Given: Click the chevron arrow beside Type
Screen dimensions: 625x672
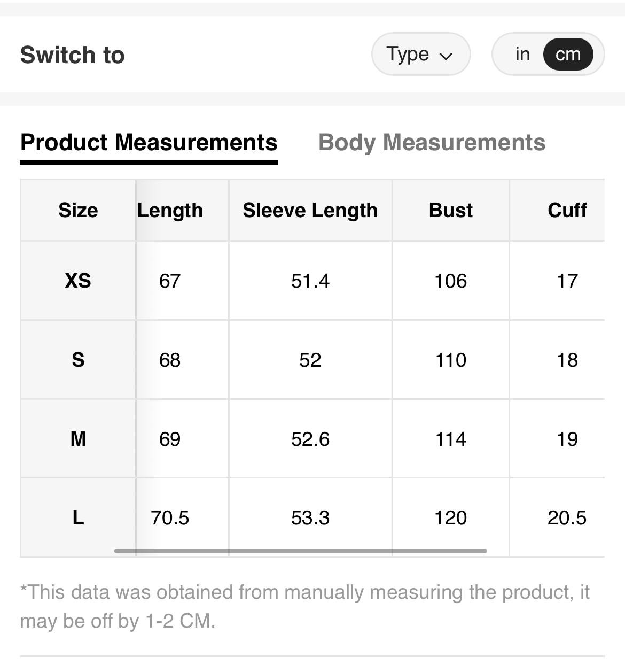Looking at the screenshot, I should coord(446,56).
